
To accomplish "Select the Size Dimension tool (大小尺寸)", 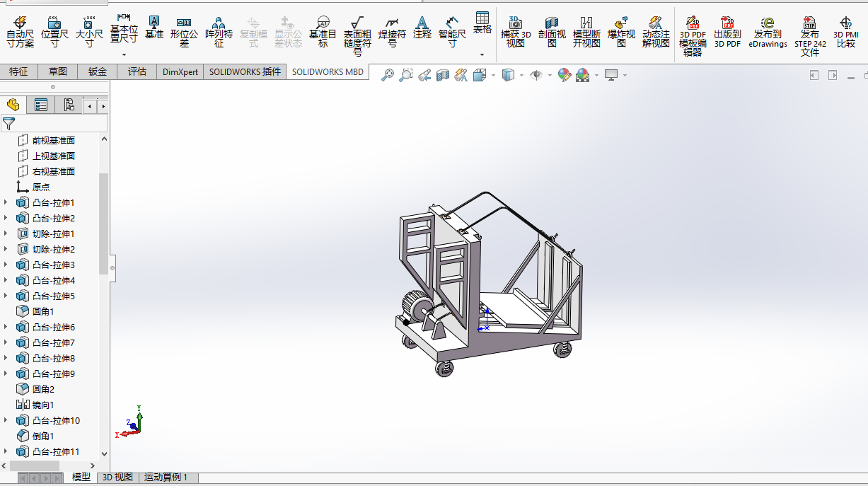I will coord(89,32).
